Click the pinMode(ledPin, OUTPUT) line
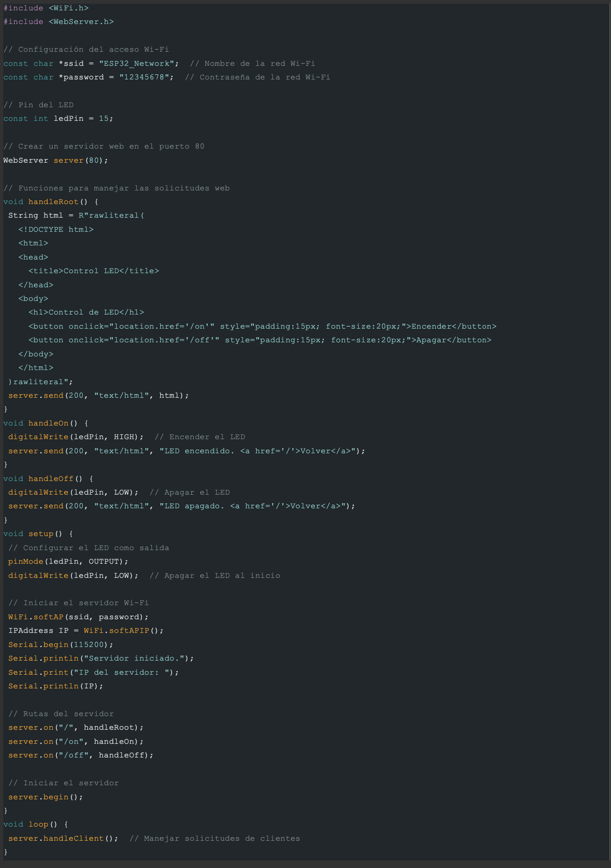Viewport: 611px width, 868px height. point(68,561)
